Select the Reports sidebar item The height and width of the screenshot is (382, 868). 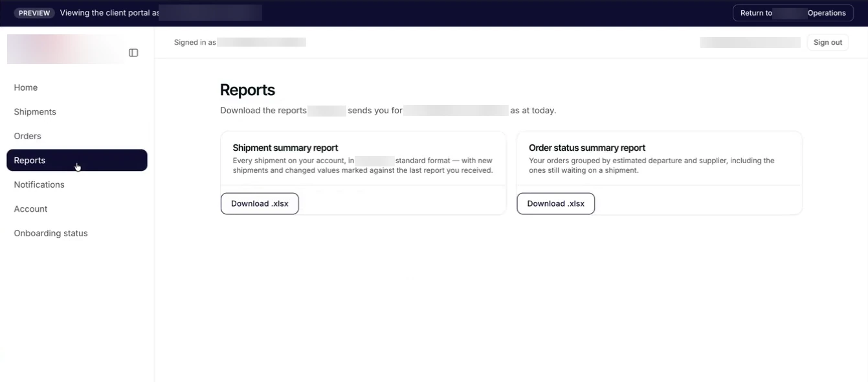tap(77, 161)
